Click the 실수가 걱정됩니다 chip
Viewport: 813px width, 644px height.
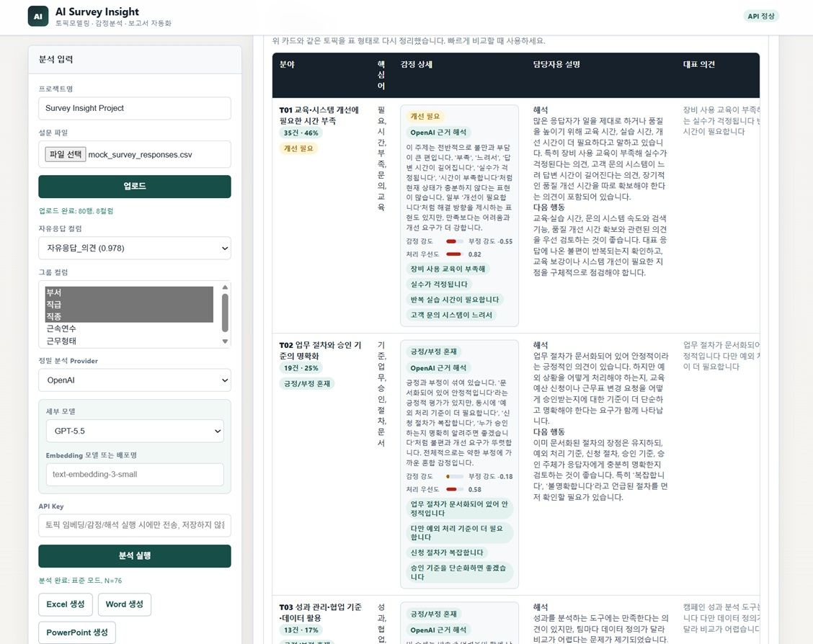click(439, 284)
